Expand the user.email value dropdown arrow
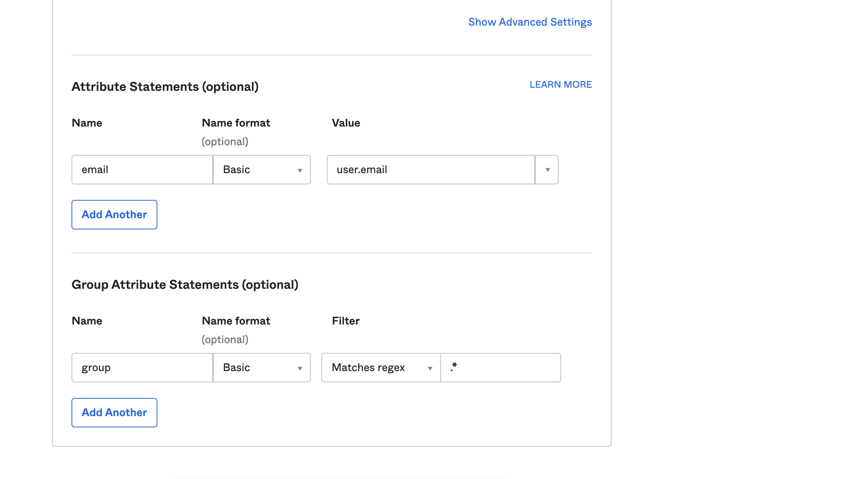 point(547,170)
